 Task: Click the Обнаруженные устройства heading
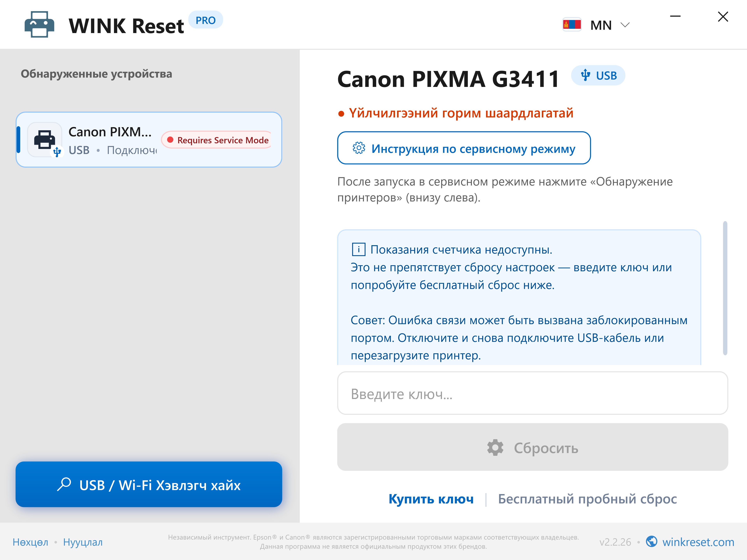pos(96,73)
